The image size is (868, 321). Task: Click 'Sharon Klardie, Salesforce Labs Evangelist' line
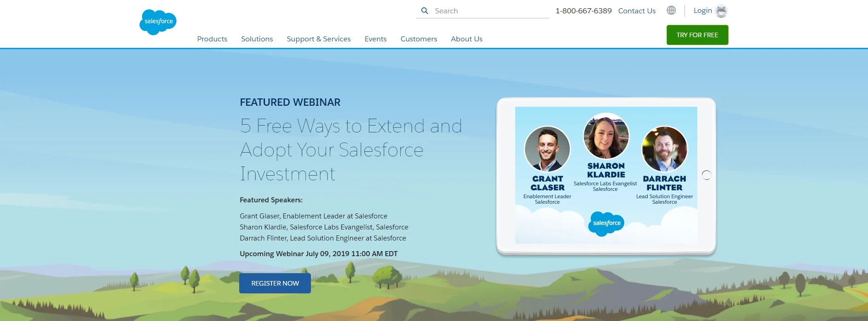point(324,227)
